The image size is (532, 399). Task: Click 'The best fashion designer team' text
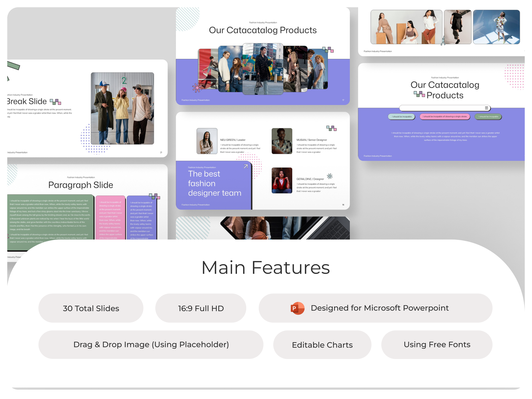[x=215, y=183]
